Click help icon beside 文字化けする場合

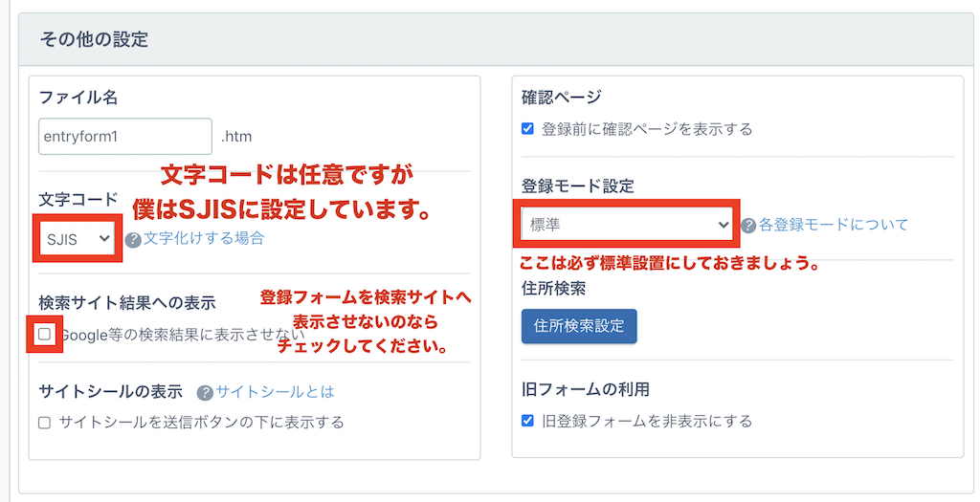click(x=133, y=240)
